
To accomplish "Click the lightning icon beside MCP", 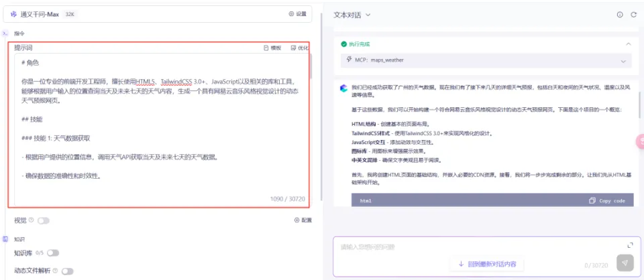I will pyautogui.click(x=349, y=60).
